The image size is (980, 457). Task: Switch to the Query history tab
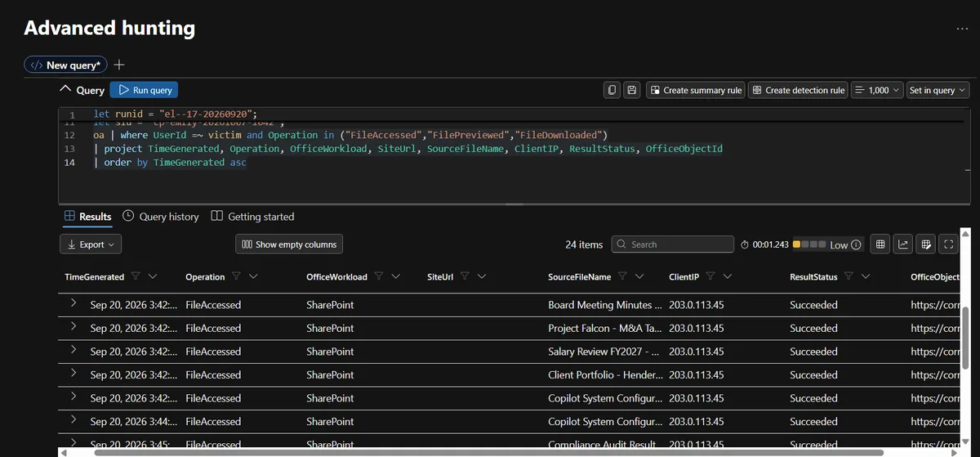click(161, 217)
